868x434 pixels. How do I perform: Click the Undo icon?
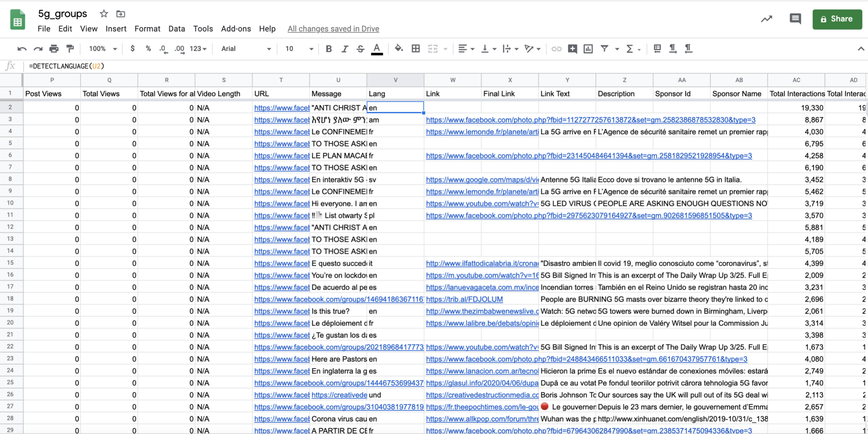coord(22,49)
